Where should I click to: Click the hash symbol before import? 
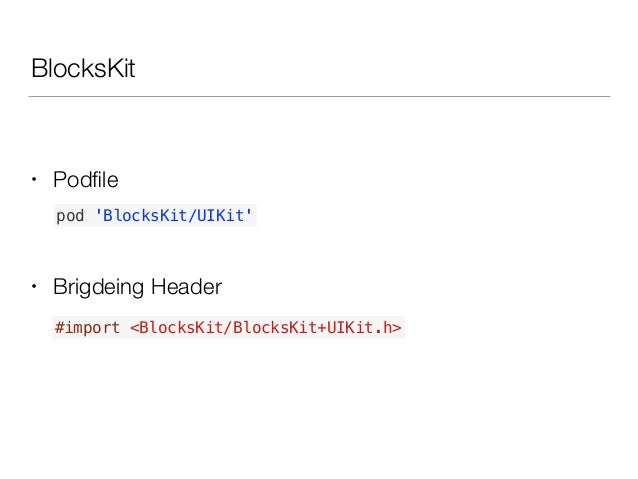[59, 327]
